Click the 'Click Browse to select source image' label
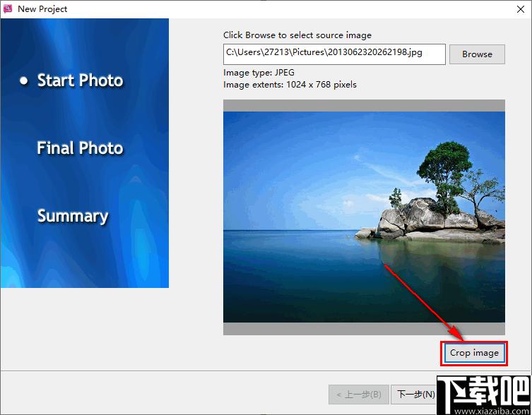This screenshot has height=415, width=532. 297,35
